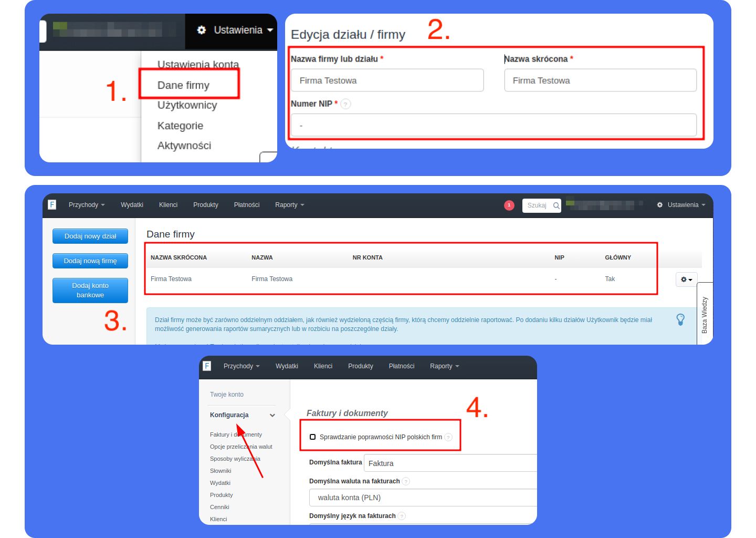
Task: Click into the Numer NIP field
Action: coord(493,126)
